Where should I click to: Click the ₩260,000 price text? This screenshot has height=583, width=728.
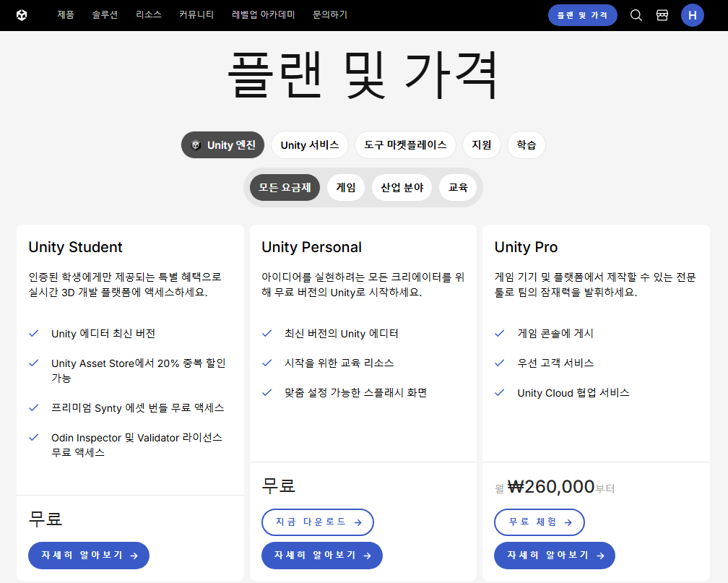(x=551, y=487)
